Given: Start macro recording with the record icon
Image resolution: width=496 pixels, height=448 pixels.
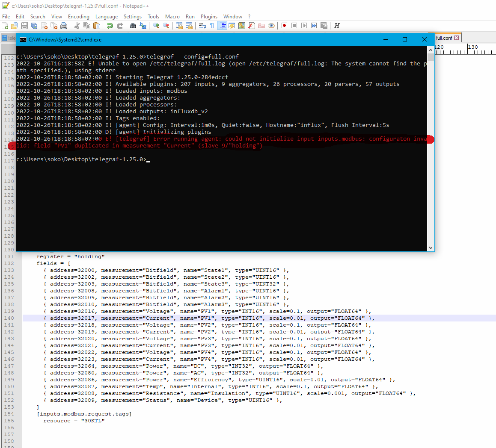Looking at the screenshot, I should pyautogui.click(x=284, y=26).
